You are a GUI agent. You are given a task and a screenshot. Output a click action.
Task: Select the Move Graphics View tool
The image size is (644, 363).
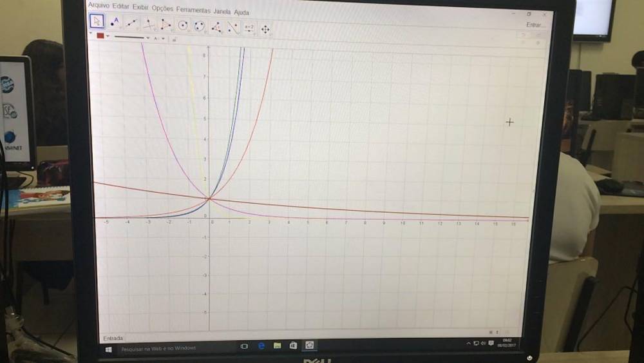pos(265,28)
